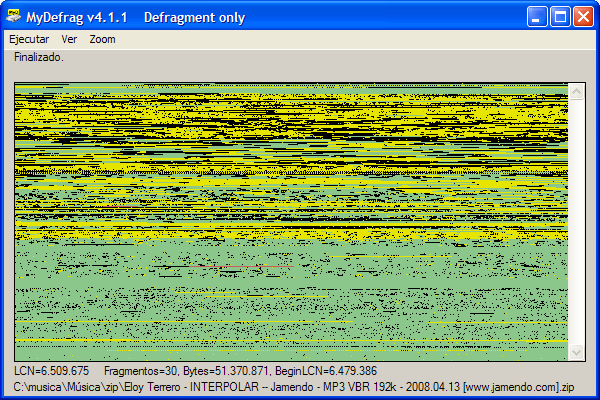
Task: Click the 'Fragmentos=30' status entry
Action: pos(142,371)
